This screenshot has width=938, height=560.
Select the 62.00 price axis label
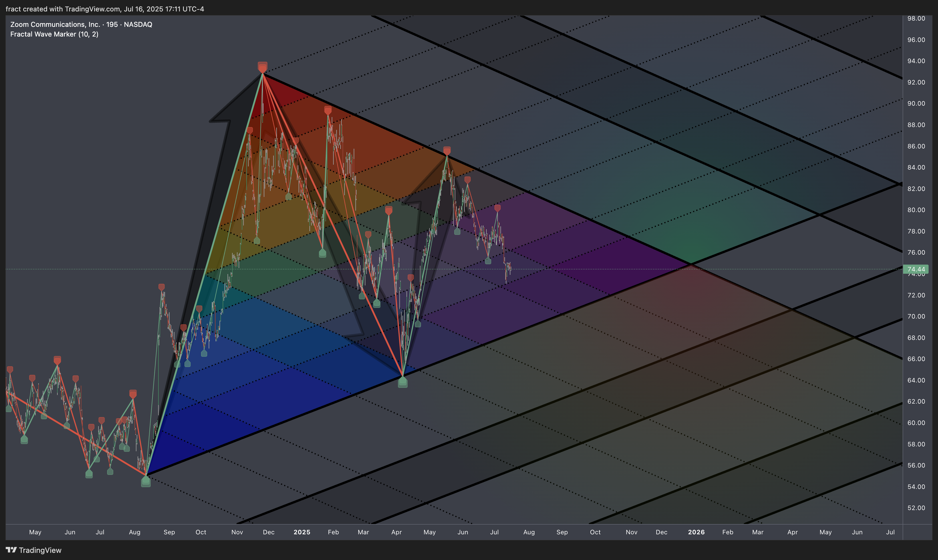[x=916, y=402]
